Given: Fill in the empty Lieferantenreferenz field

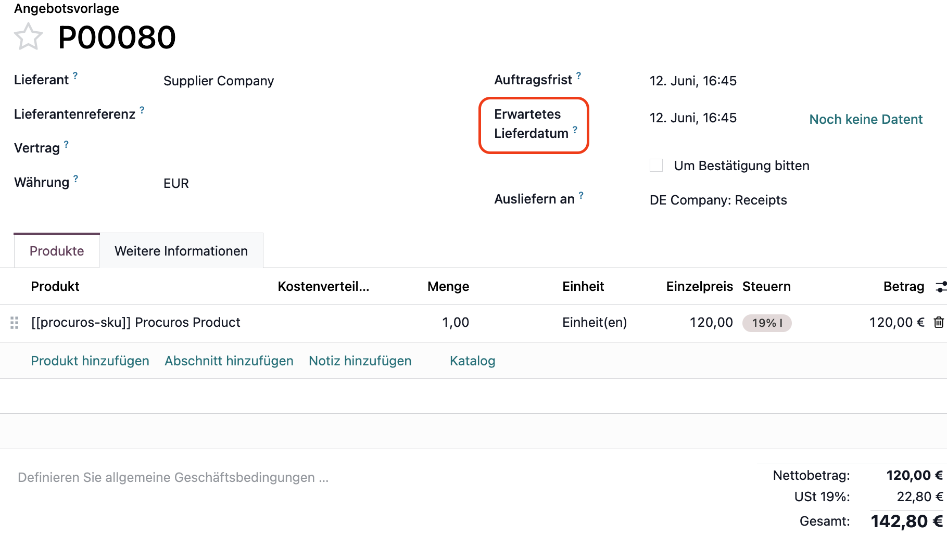Looking at the screenshot, I should [312, 114].
